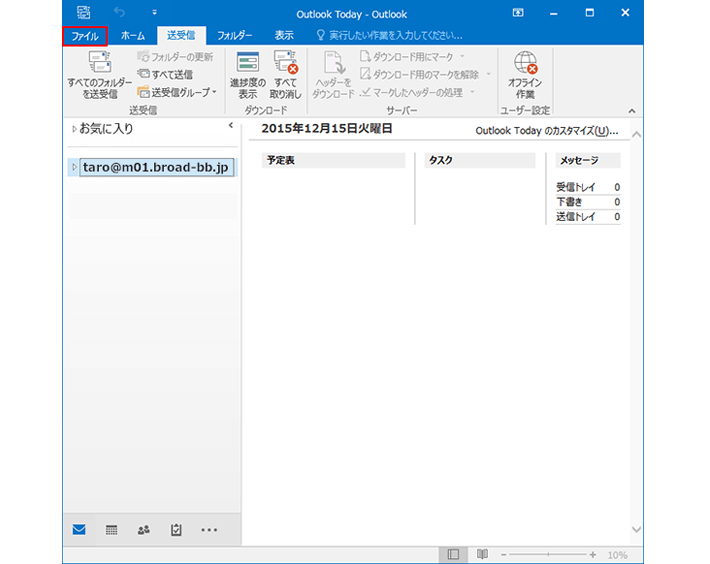Switch to the ホーム tab

coord(132,35)
